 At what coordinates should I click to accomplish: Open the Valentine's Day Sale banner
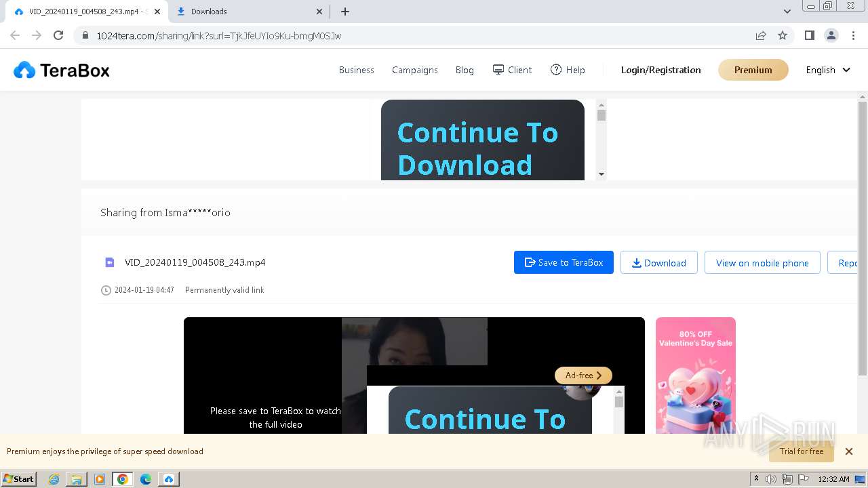tap(696, 375)
